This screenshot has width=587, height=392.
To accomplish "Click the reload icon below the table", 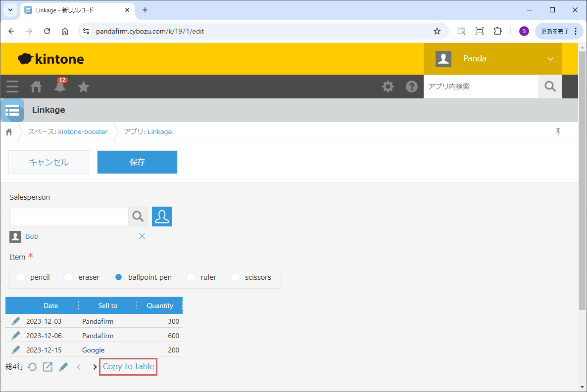I will click(32, 367).
